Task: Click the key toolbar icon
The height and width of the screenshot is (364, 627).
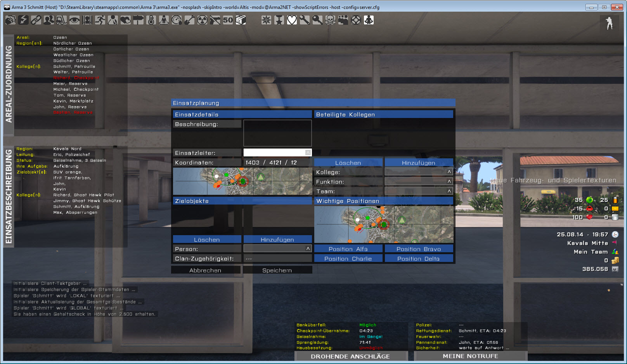Action: (318, 20)
